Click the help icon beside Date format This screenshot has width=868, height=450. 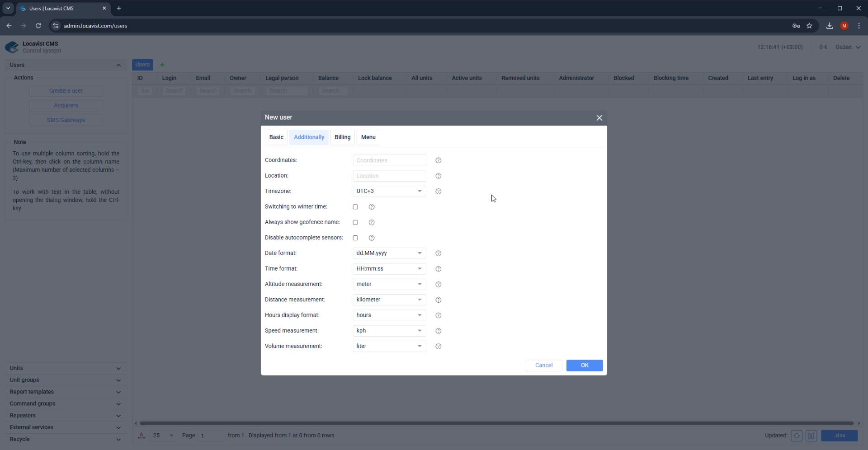(x=438, y=253)
